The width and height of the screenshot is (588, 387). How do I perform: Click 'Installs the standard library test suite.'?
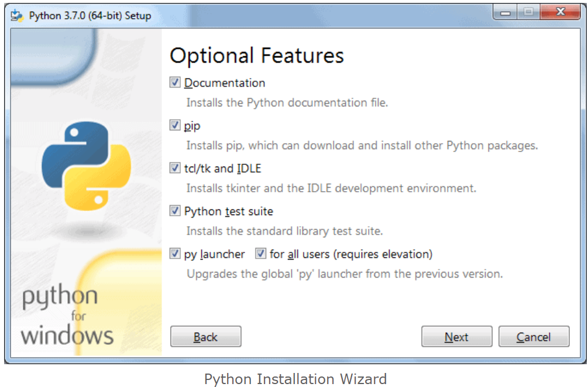tap(284, 231)
